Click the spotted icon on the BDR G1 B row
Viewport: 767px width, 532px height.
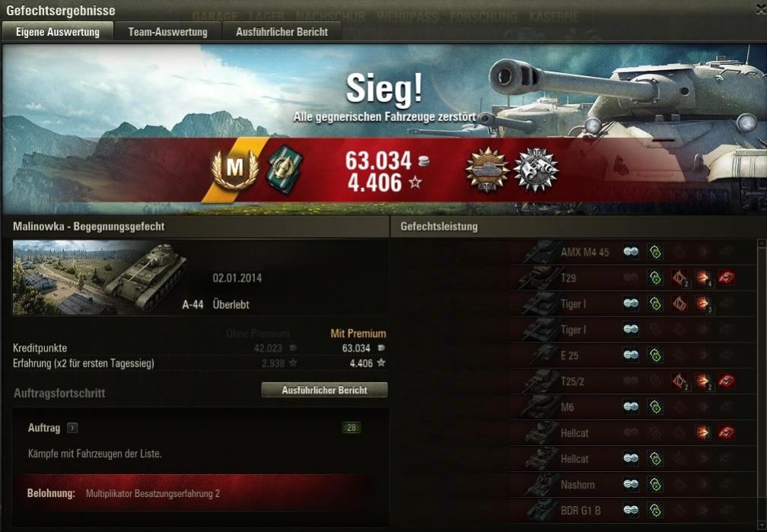(631, 511)
